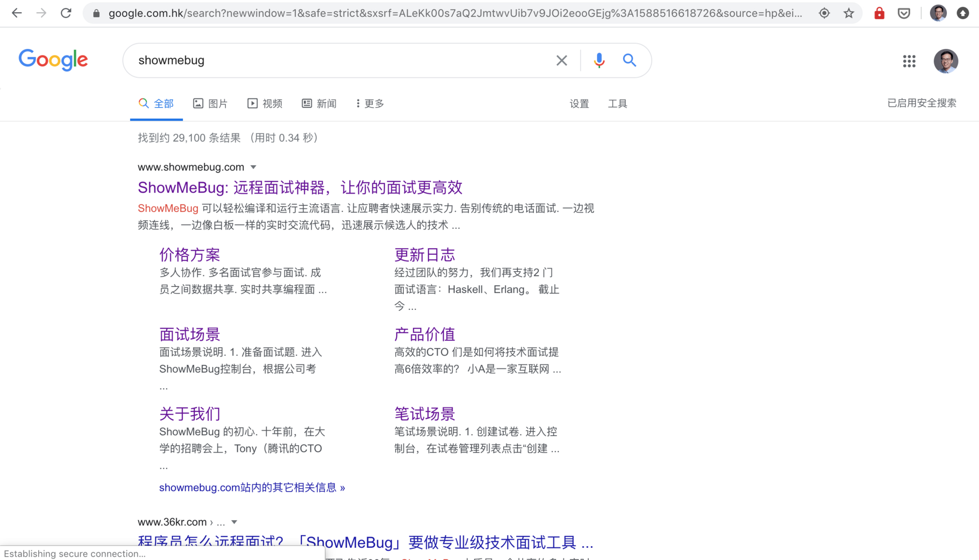This screenshot has height=560, width=979.
Task: Open ShowMeBug: 远程面试神器 result
Action: pos(300,188)
